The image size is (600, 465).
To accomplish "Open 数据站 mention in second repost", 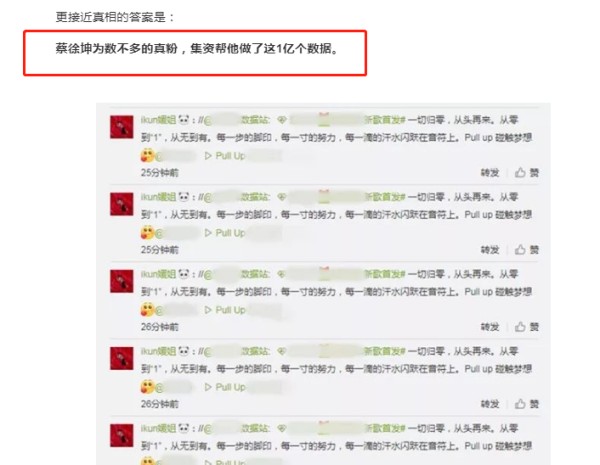I will tap(255, 197).
